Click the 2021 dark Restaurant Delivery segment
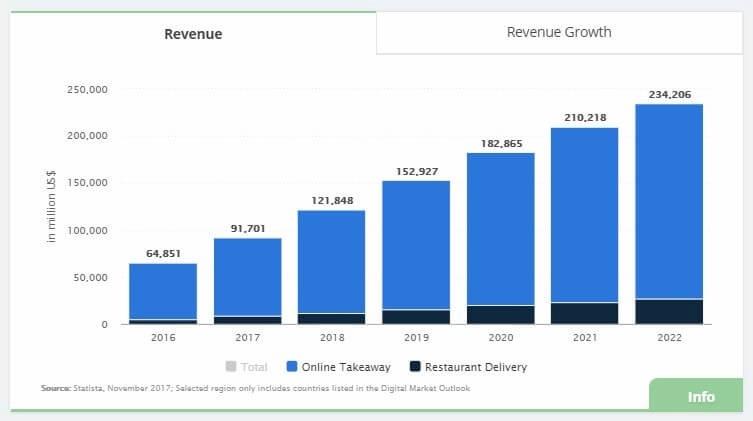753x421 pixels. tap(584, 313)
